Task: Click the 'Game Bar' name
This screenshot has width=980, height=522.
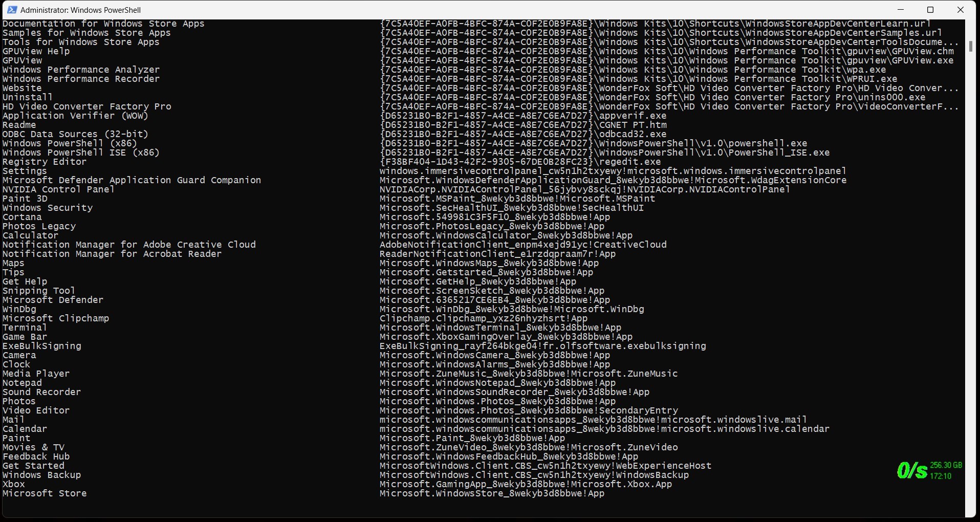Action: [x=25, y=337]
